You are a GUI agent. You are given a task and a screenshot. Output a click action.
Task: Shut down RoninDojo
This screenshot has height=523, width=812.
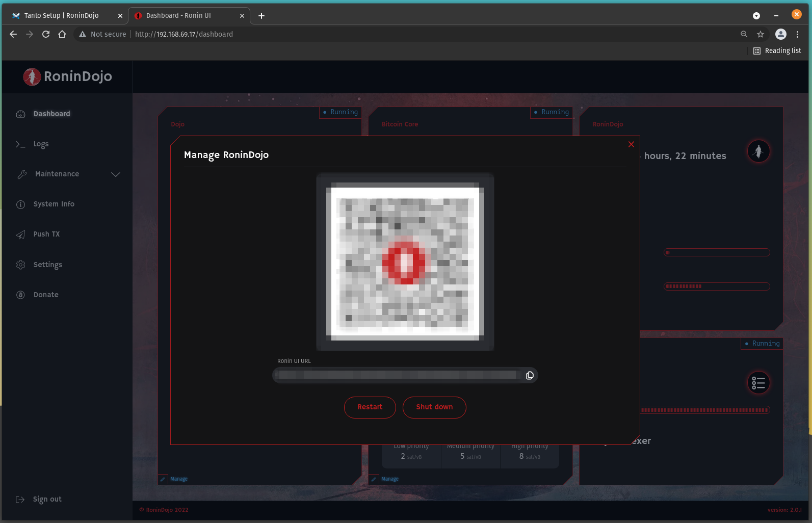click(x=434, y=407)
